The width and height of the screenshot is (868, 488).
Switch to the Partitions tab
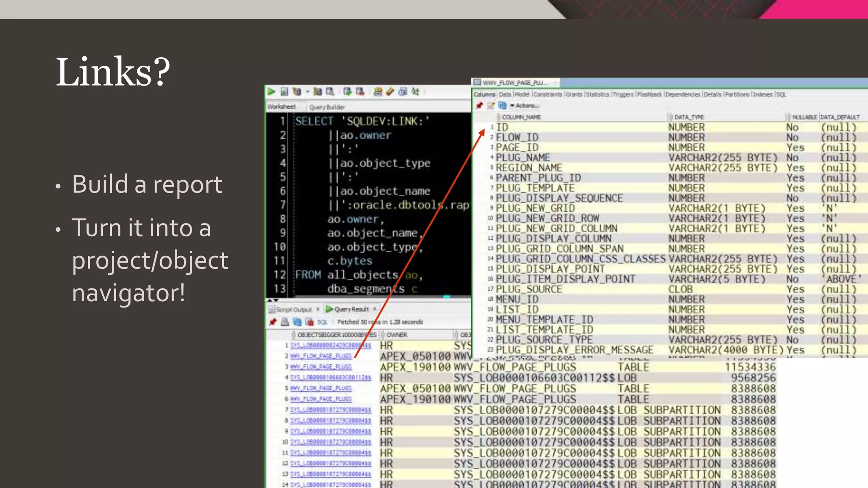click(x=737, y=94)
